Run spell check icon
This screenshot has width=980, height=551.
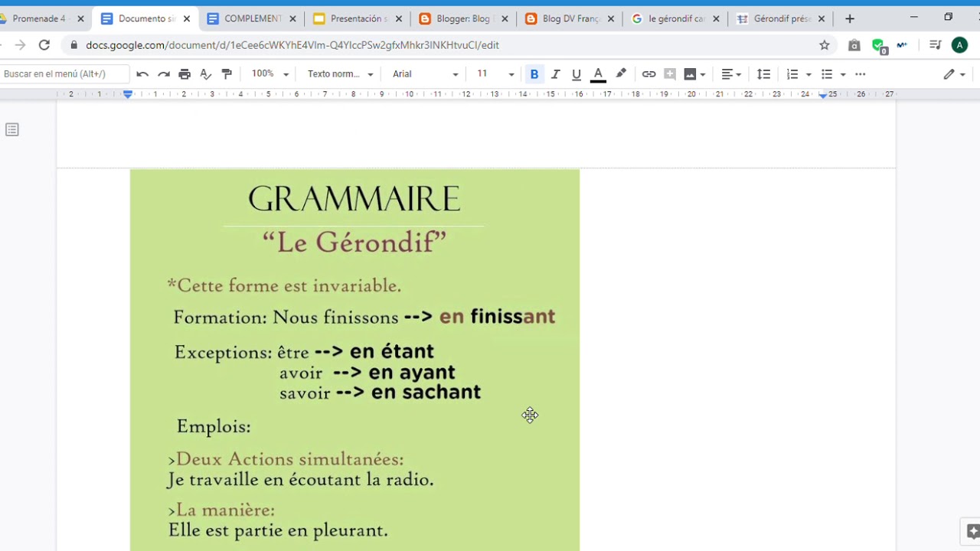(205, 74)
